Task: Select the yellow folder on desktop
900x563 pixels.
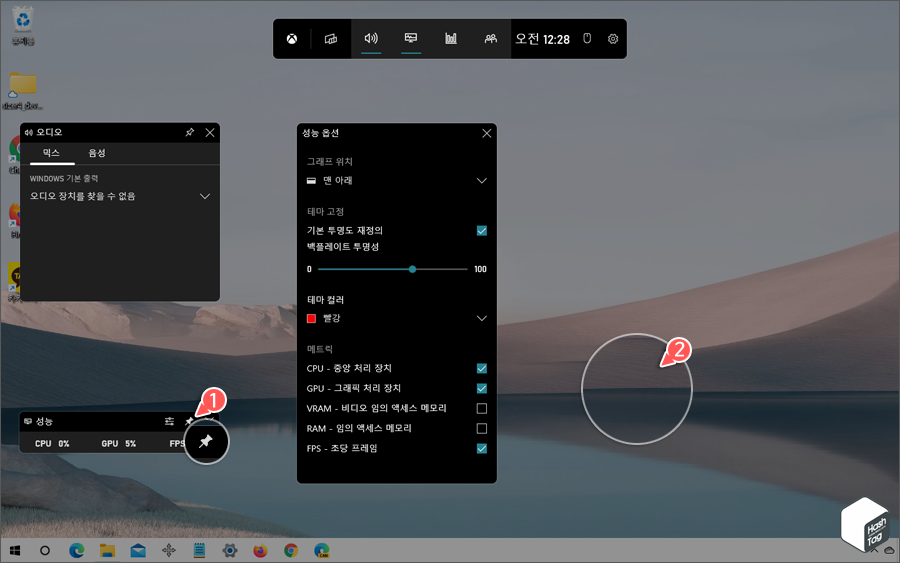Action: pyautogui.click(x=23, y=91)
